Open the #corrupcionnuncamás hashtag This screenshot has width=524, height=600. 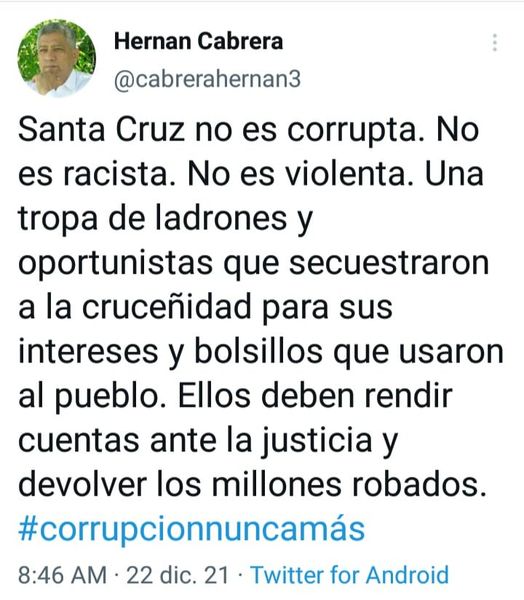(191, 529)
